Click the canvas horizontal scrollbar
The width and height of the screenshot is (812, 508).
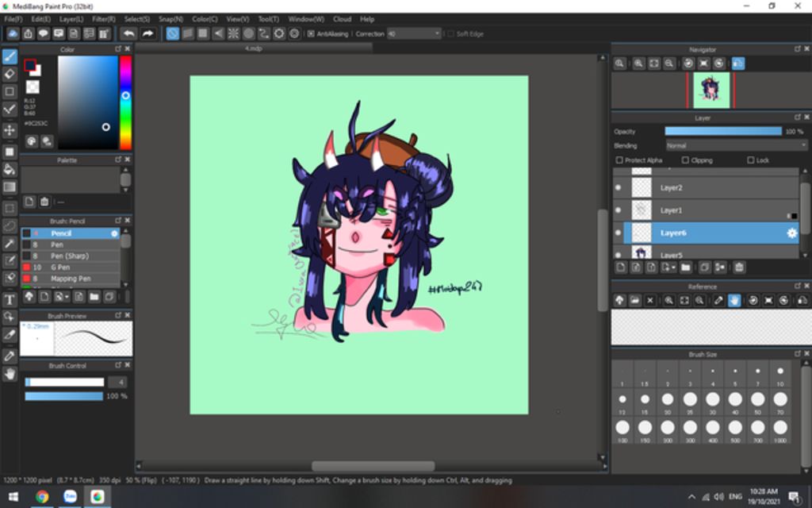[373, 466]
